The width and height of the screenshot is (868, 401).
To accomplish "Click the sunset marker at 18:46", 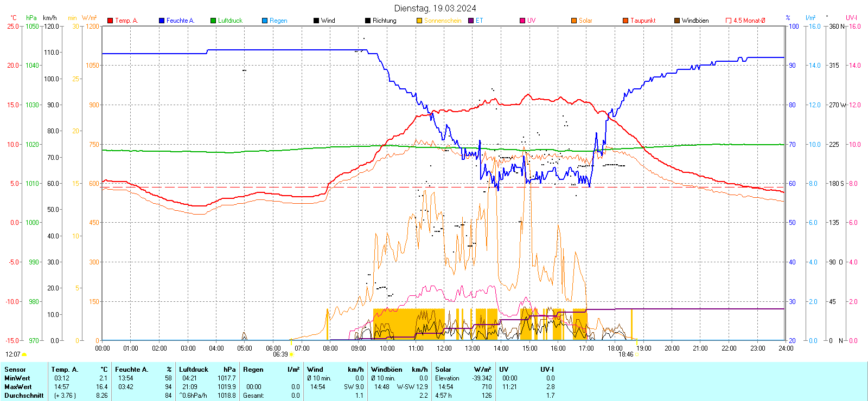I will click(x=637, y=354).
